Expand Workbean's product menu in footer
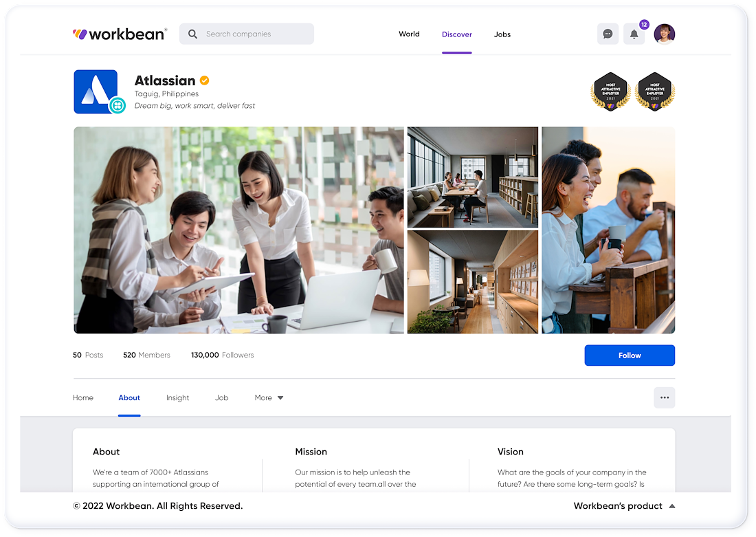This screenshot has width=756, height=537. pos(624,505)
